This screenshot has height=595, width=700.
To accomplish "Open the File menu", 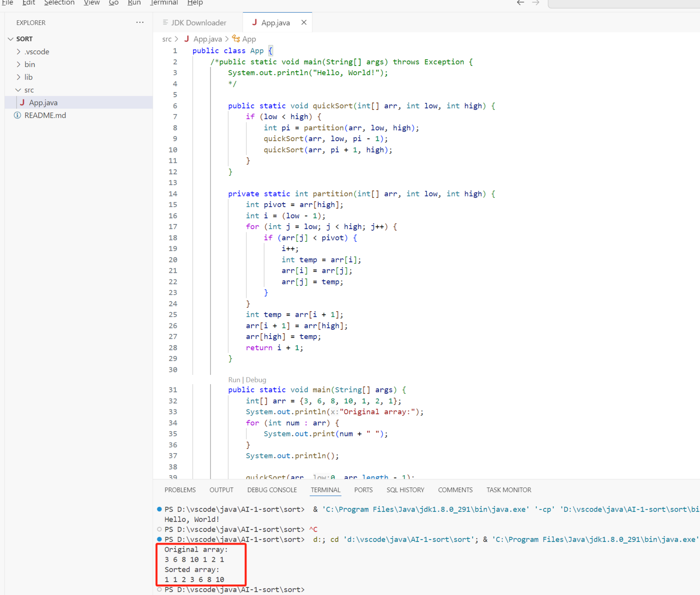I will (7, 3).
